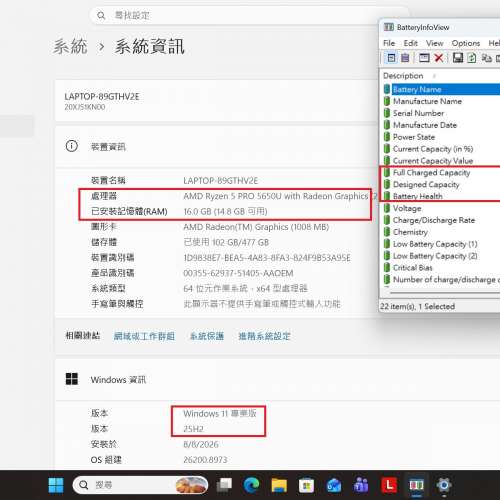Click the floppy disk Save toolbar icon
This screenshot has width=500, height=500.
point(458,58)
